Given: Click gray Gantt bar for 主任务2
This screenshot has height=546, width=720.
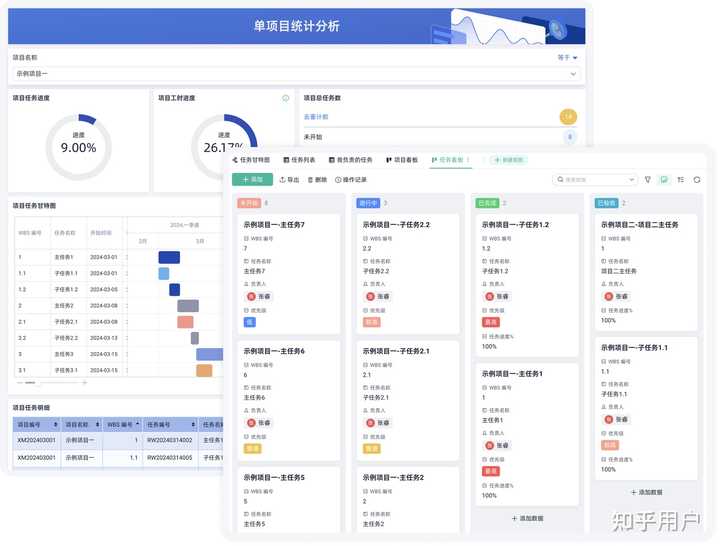Looking at the screenshot, I should 188,306.
